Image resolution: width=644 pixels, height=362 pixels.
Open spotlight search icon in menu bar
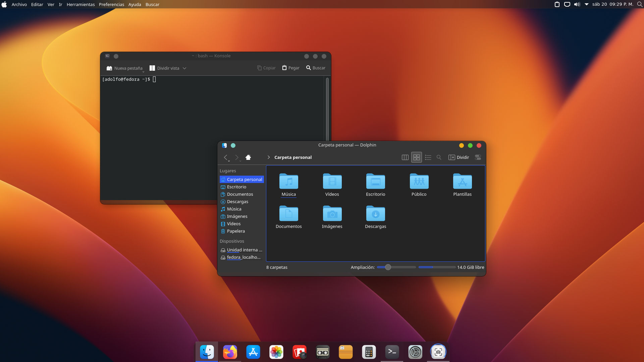[x=640, y=4]
